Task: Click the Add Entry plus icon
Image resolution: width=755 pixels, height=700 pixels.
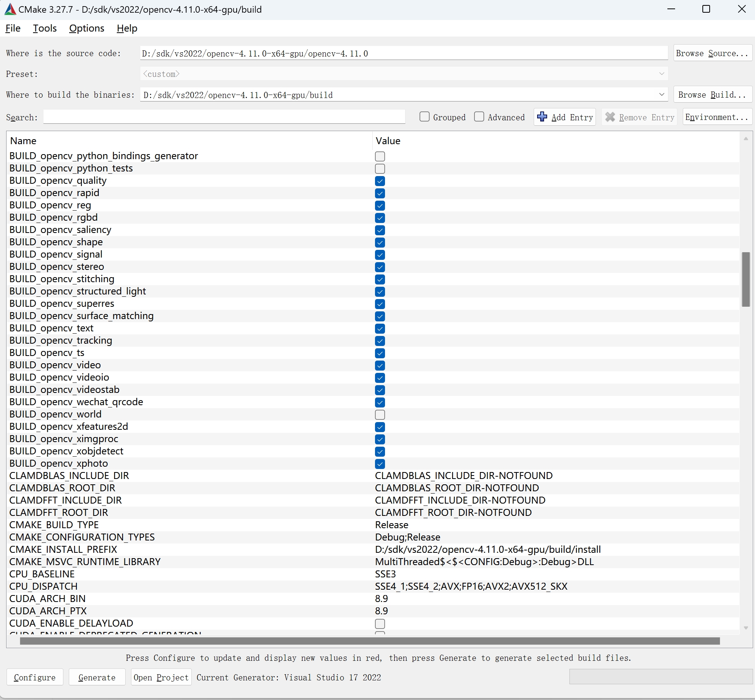Action: click(542, 117)
